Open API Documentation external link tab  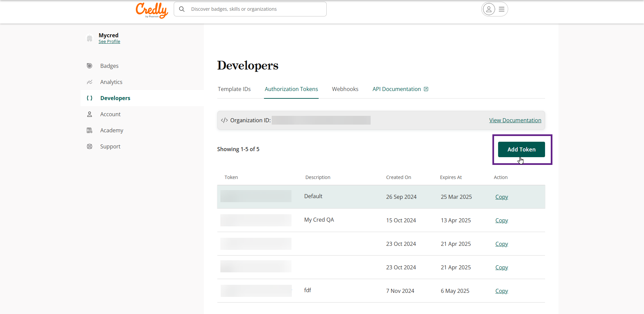[x=400, y=89]
